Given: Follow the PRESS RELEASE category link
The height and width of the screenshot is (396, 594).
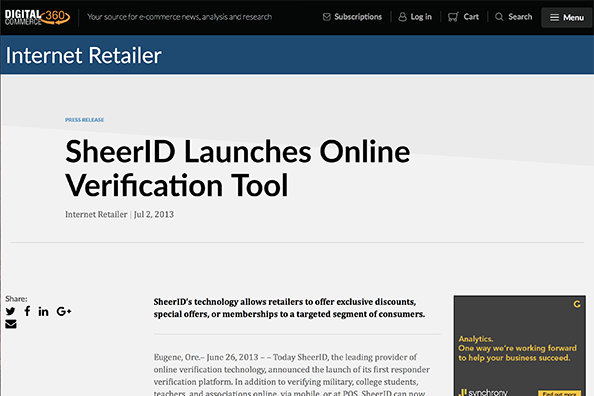Looking at the screenshot, I should pyautogui.click(x=84, y=120).
